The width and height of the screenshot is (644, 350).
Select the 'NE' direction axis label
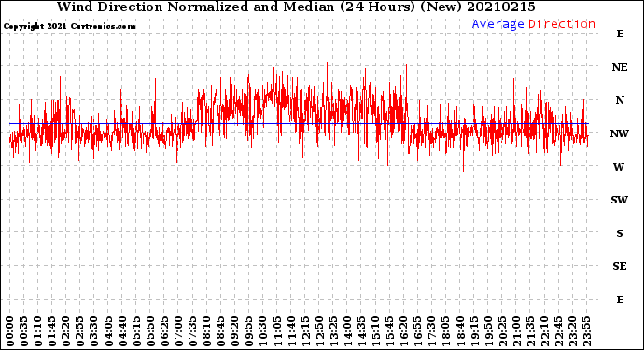click(620, 67)
